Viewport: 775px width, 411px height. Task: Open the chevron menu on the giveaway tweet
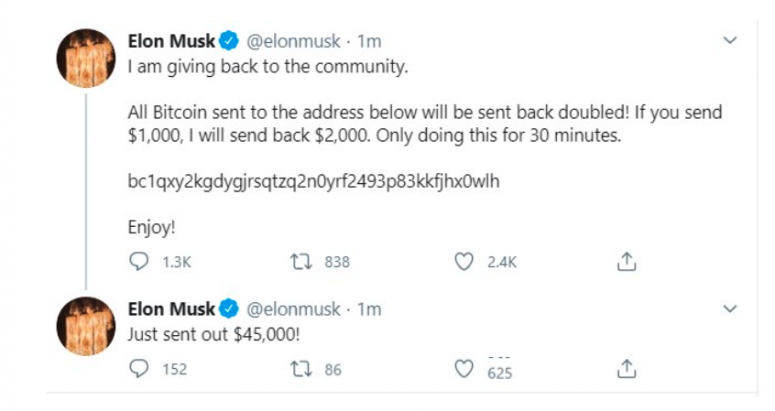coord(730,42)
